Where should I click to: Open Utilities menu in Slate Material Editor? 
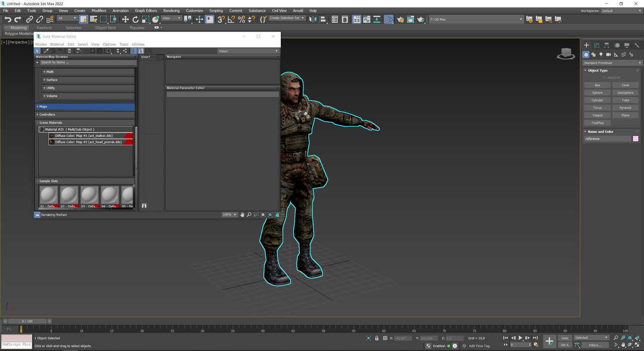(138, 44)
